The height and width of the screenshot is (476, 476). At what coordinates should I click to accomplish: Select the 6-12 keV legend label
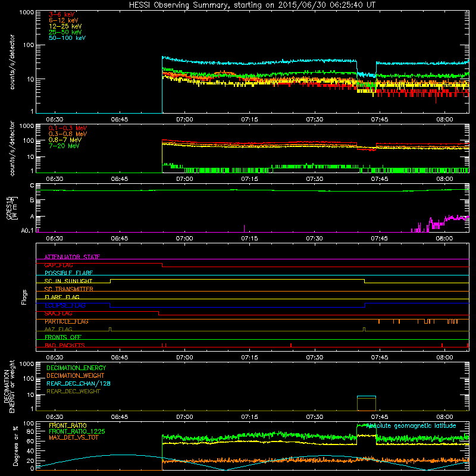click(x=64, y=20)
